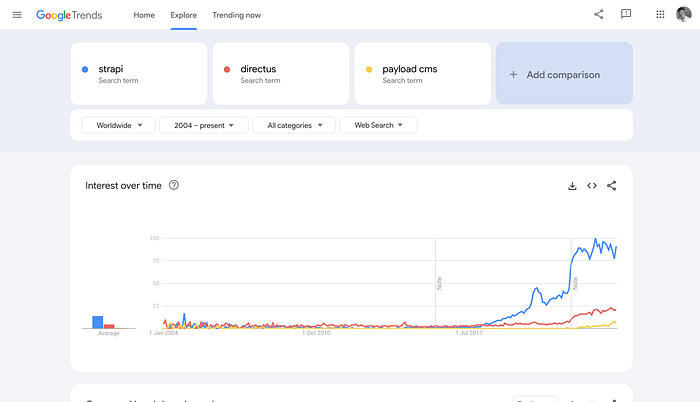Open the Web Search type dropdown
This screenshot has width=700, height=402.
pyautogui.click(x=378, y=125)
